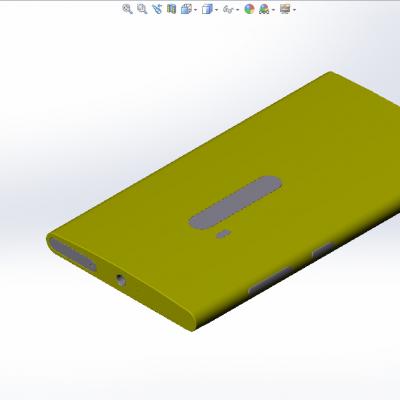This screenshot has width=400, height=400.
Task: Select the round headphone jack hole
Action: point(121,280)
